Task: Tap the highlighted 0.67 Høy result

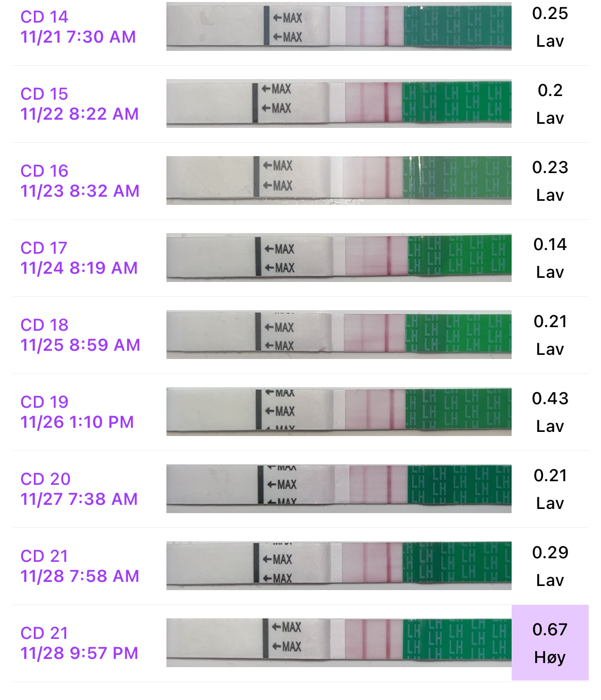Action: click(550, 643)
